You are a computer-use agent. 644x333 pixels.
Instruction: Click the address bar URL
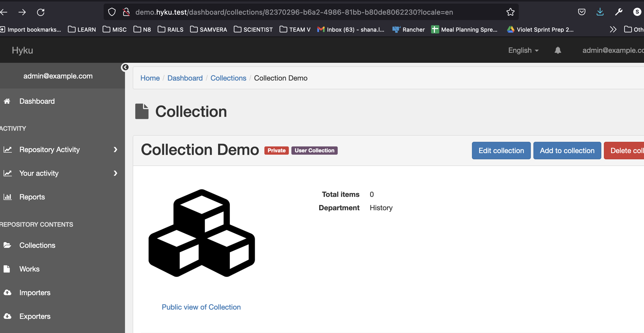(294, 12)
